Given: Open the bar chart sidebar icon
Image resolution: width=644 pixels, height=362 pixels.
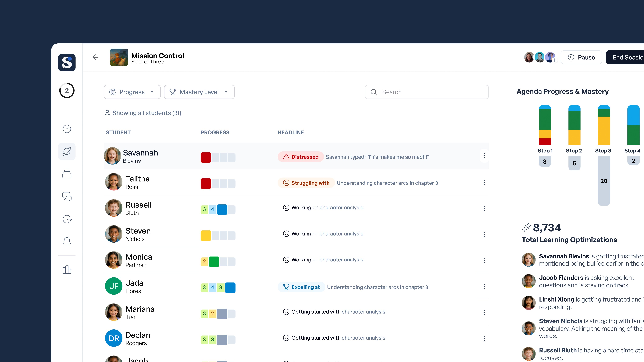Looking at the screenshot, I should [67, 270].
